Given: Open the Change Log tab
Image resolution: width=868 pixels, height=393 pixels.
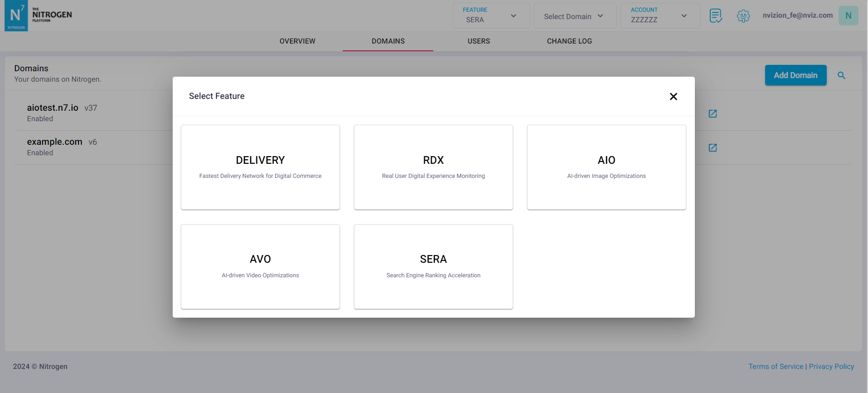Looking at the screenshot, I should [x=569, y=41].
